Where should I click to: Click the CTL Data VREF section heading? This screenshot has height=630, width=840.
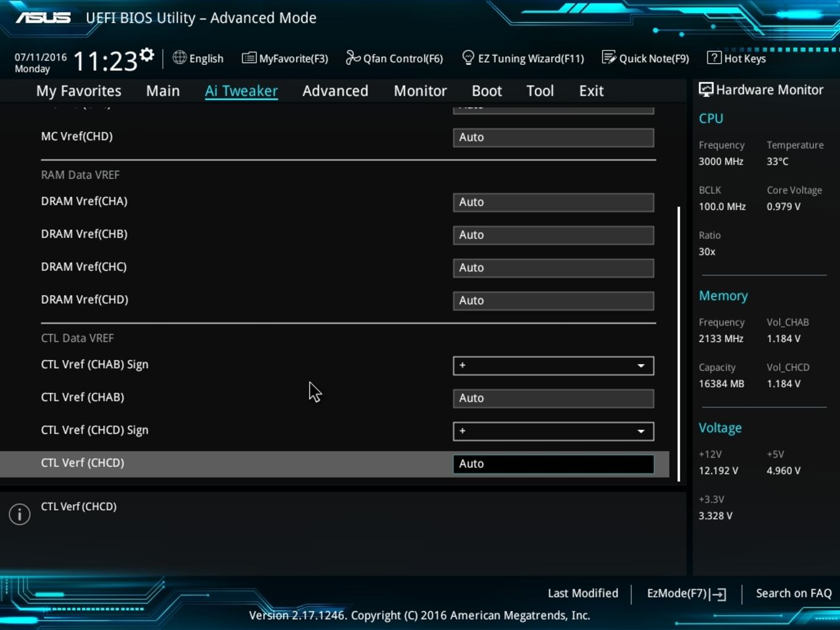click(77, 338)
